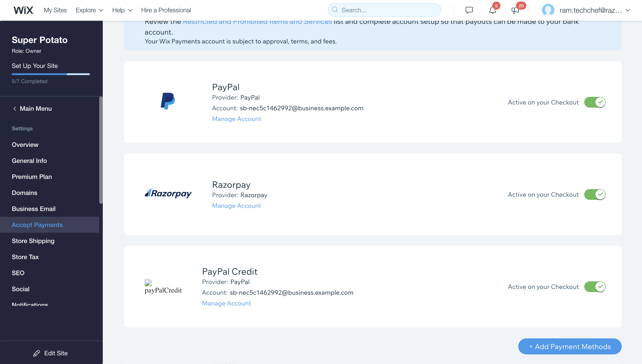Click the PayPal logo
This screenshot has width=642, height=364.
tap(168, 101)
